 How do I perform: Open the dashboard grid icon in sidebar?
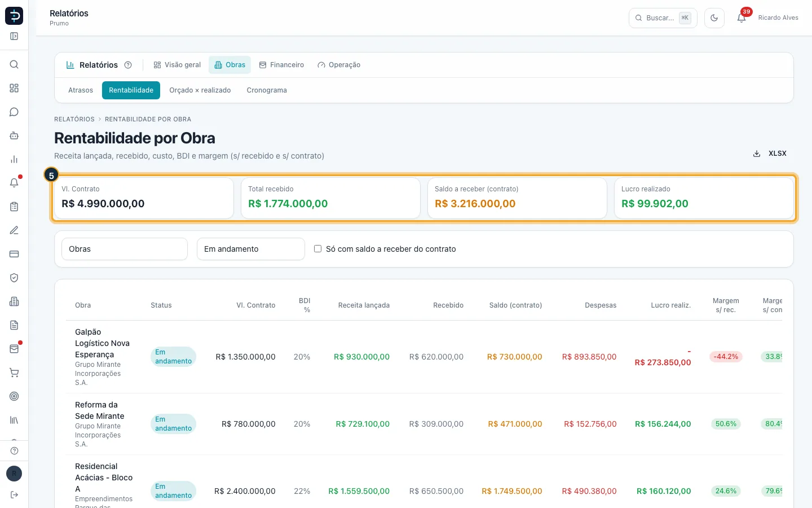click(x=14, y=88)
